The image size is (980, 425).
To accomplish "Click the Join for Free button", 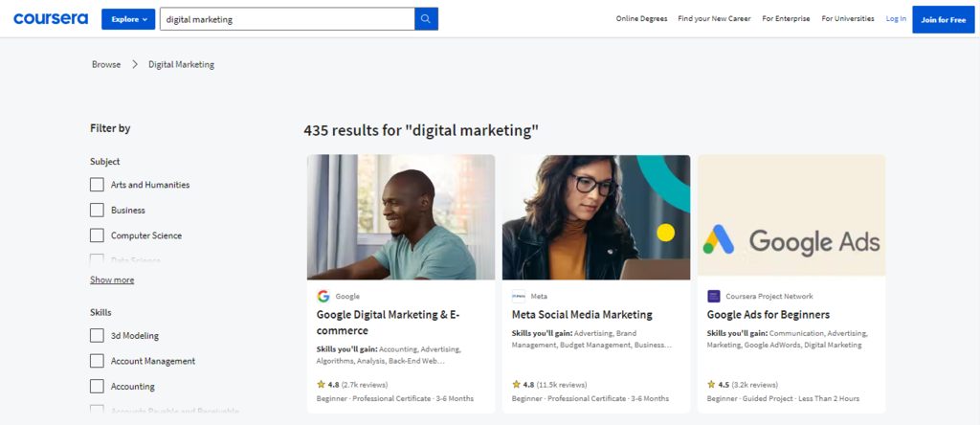I will tap(943, 19).
